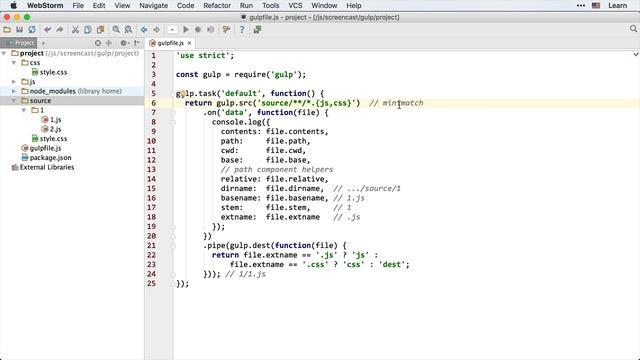Open the Refactor menu
Viewport: 640px width, 360px height.
pos(217,5)
